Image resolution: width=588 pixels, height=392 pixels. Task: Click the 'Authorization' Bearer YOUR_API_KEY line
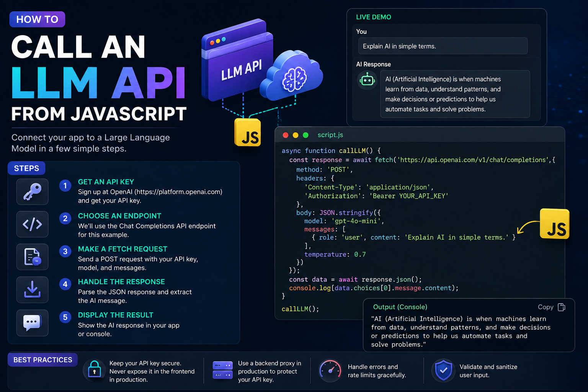pos(376,196)
